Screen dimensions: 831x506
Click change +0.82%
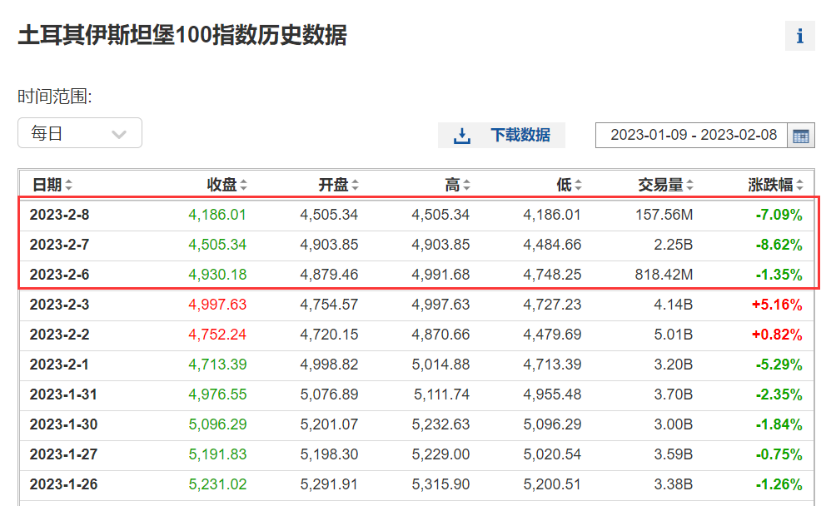(777, 334)
